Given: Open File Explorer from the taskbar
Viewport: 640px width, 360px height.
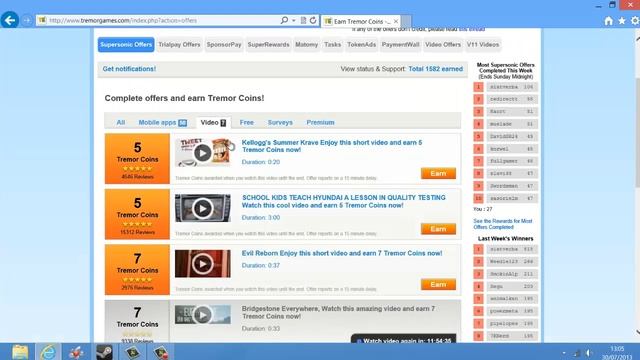Looking at the screenshot, I should click(20, 352).
